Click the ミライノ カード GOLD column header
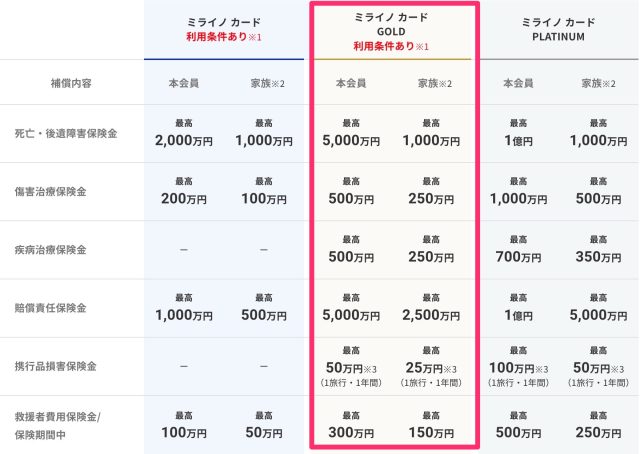This screenshot has width=640, height=454. click(x=392, y=24)
